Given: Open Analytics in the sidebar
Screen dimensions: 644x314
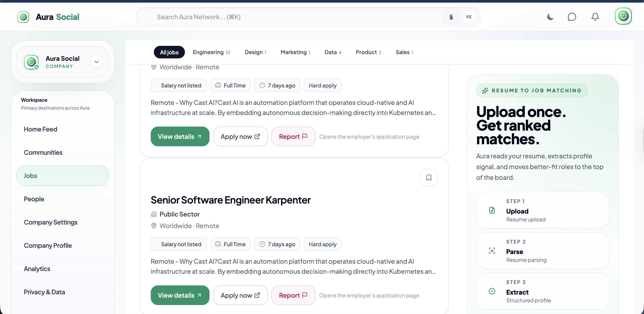Looking at the screenshot, I should (x=37, y=269).
